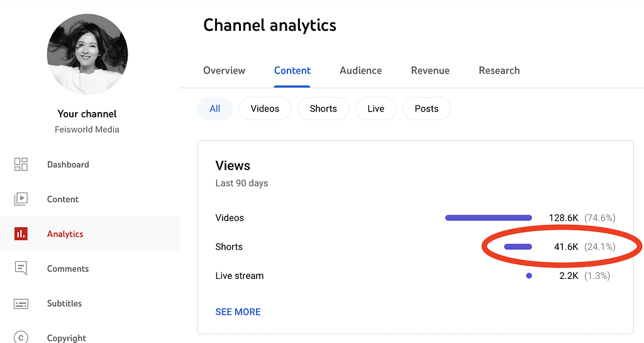Image resolution: width=644 pixels, height=343 pixels.
Task: Select the Content analytics tab
Action: coord(292,70)
